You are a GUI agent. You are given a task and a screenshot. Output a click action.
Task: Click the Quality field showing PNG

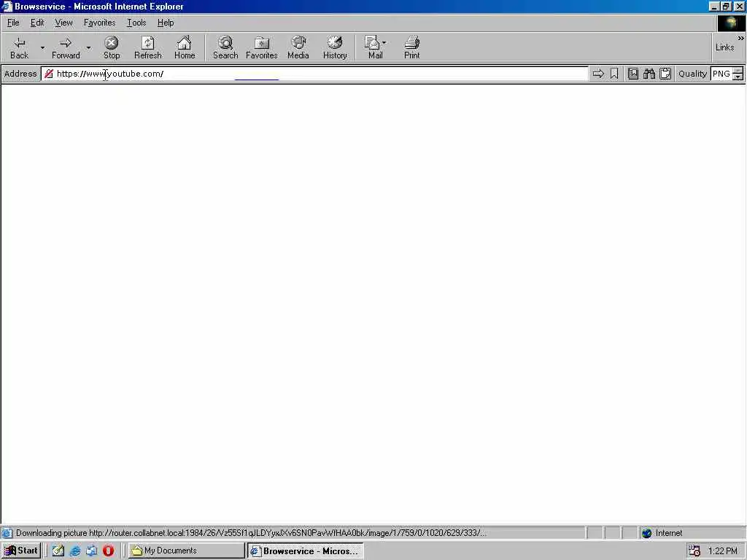[x=721, y=74]
